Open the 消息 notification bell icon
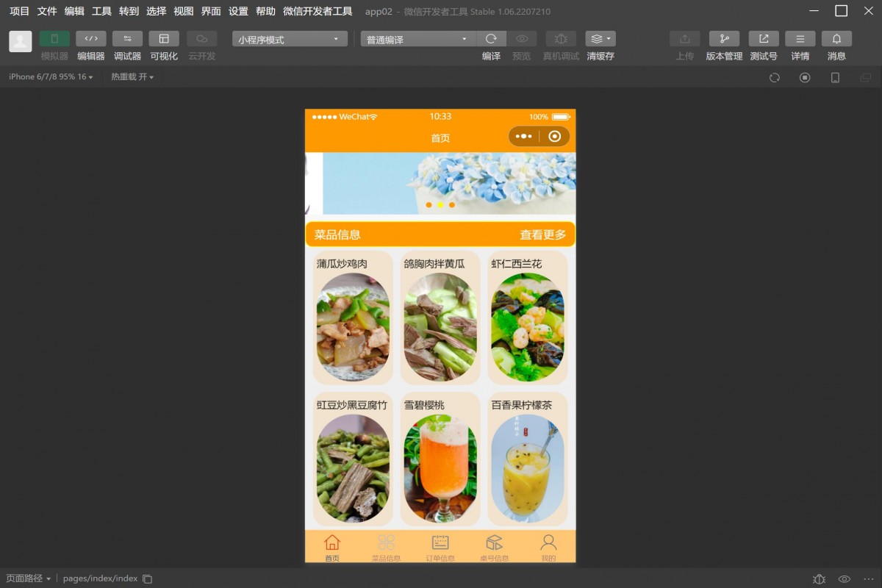 tap(836, 39)
